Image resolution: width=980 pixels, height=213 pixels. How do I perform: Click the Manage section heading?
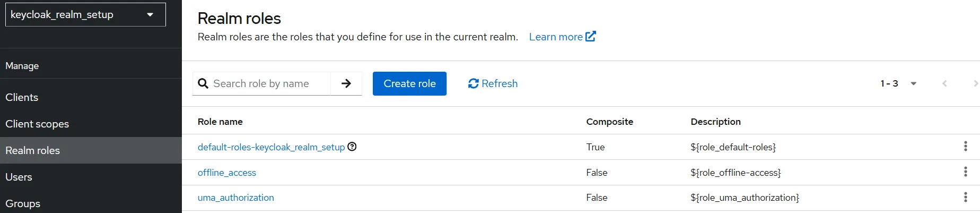tap(22, 66)
